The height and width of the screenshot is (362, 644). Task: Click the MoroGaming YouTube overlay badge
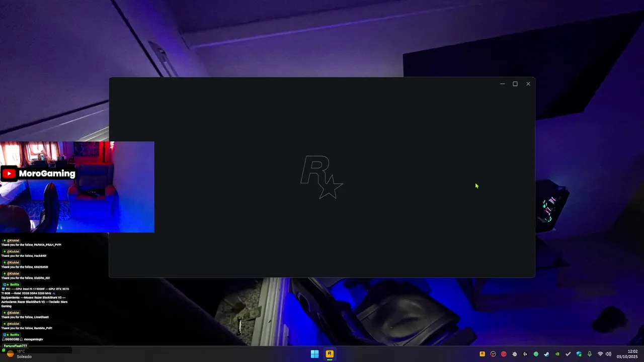point(38,173)
